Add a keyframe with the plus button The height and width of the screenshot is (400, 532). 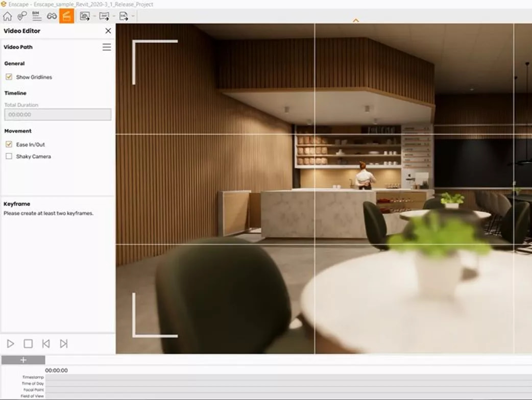coord(23,360)
